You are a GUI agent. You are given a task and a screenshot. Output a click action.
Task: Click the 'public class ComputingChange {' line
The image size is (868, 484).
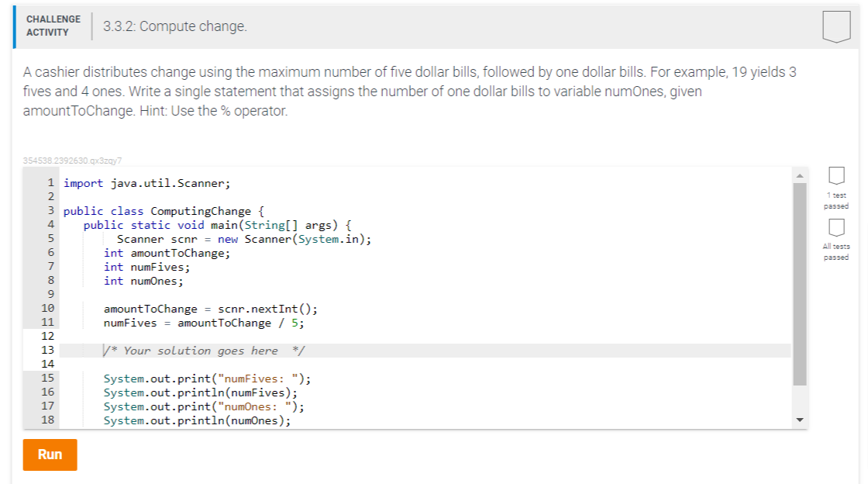pos(164,211)
